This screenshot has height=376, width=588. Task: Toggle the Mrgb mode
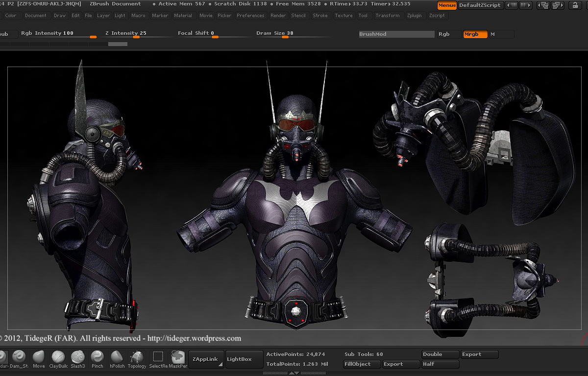tap(475, 34)
